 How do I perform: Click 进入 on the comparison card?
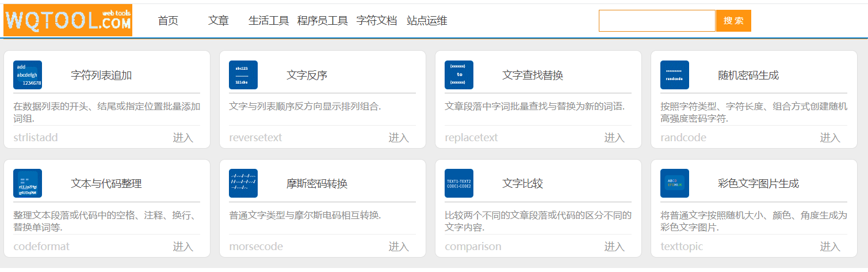pyautogui.click(x=614, y=247)
